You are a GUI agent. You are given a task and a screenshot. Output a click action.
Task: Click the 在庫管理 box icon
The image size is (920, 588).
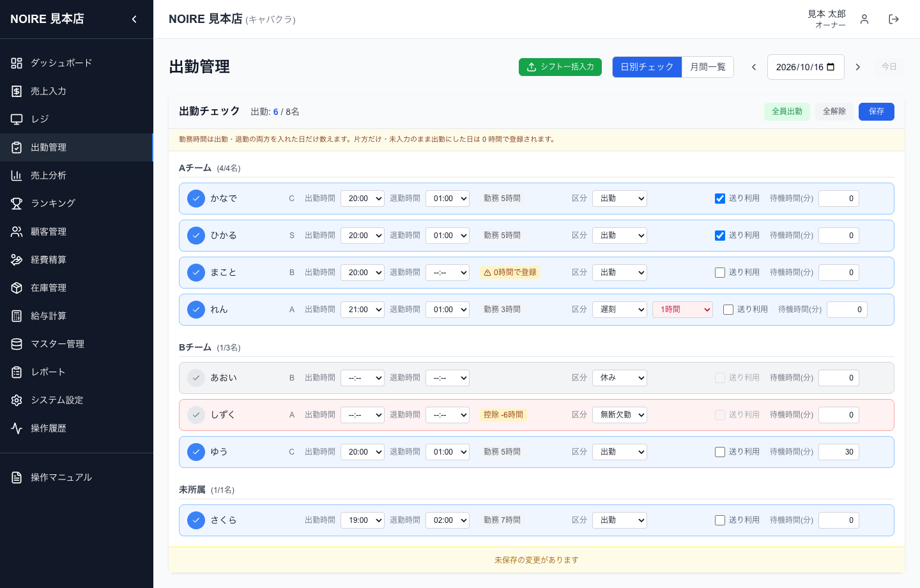tap(17, 288)
